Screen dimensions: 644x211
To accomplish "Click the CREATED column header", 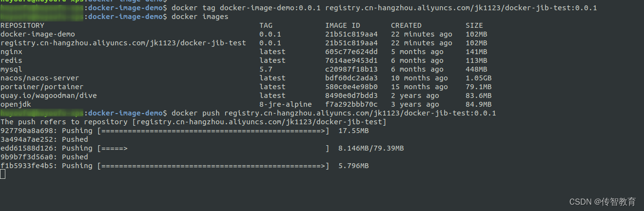I will point(406,25).
